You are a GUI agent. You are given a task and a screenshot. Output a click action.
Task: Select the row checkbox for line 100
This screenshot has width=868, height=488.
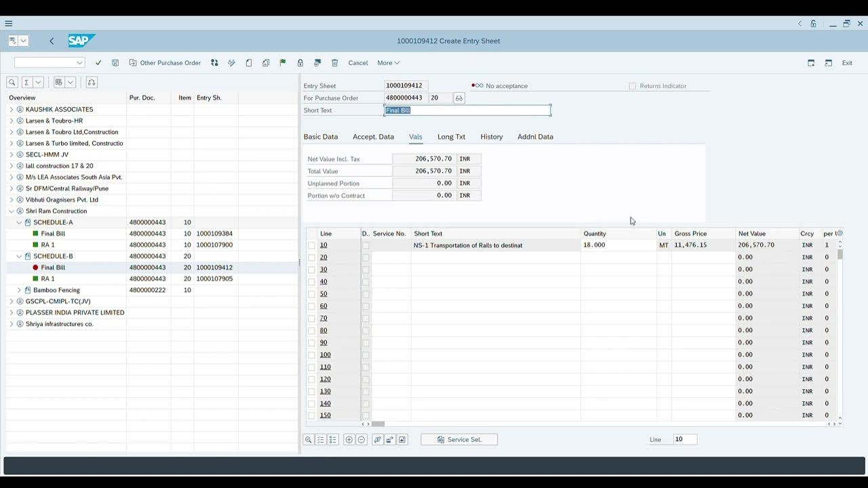pyautogui.click(x=311, y=354)
